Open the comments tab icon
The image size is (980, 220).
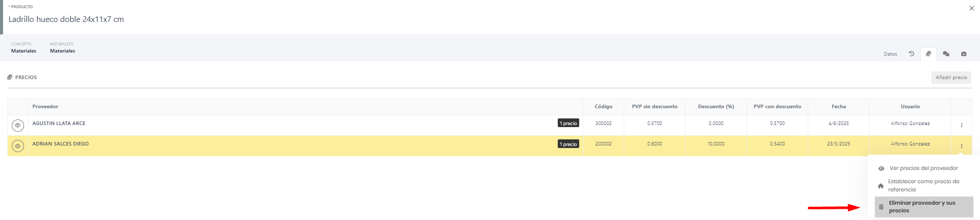pyautogui.click(x=946, y=54)
